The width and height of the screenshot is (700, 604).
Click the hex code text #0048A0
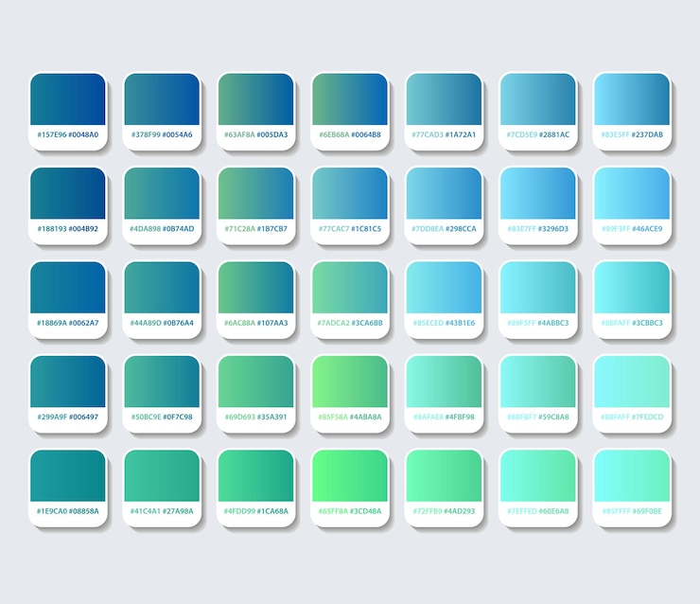pyautogui.click(x=83, y=134)
